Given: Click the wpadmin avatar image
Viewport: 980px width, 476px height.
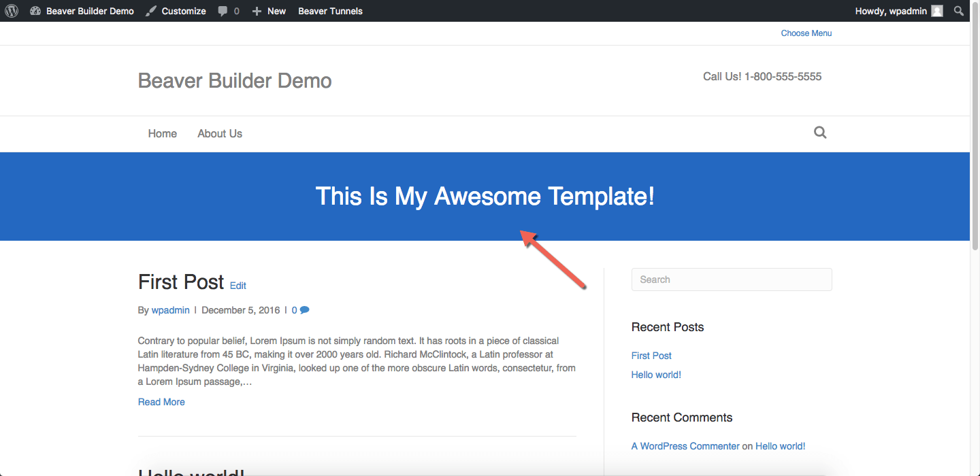Looking at the screenshot, I should pyautogui.click(x=937, y=11).
